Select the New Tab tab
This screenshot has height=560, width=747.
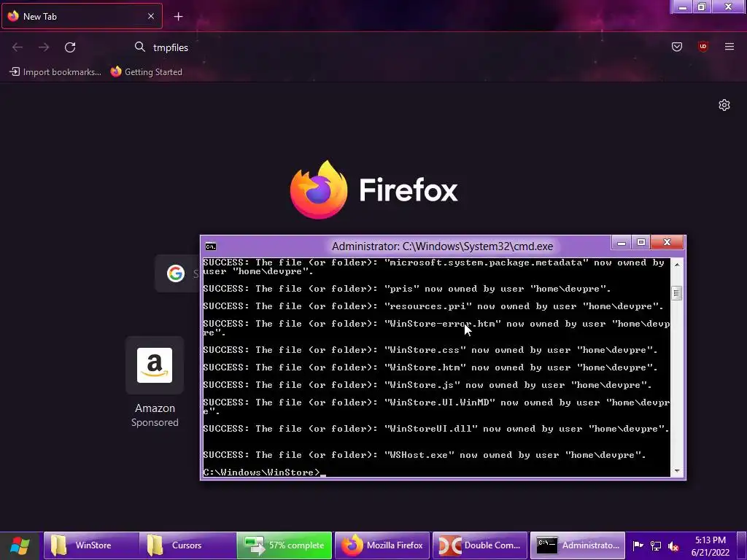click(82, 16)
